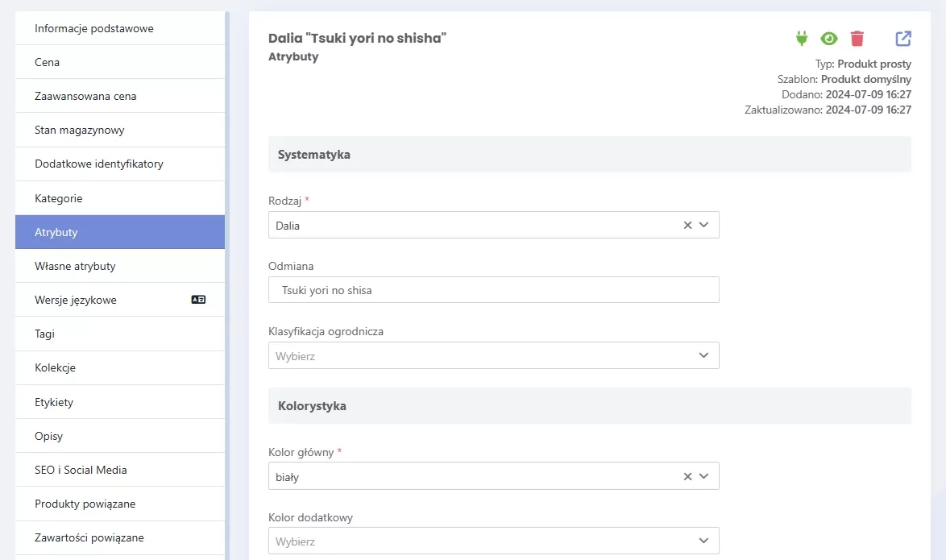Click the sidebar vertical scrollbar
Viewport: 946px width, 560px height.
227,285
